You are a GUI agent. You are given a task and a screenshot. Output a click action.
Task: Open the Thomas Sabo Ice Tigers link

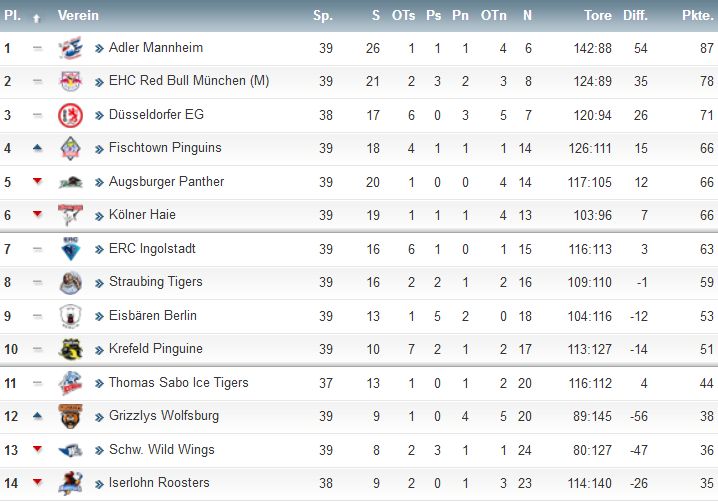coord(179,382)
